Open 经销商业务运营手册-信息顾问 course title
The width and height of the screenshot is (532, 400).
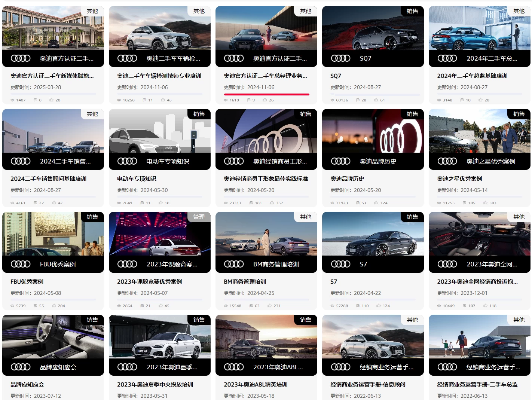367,385
